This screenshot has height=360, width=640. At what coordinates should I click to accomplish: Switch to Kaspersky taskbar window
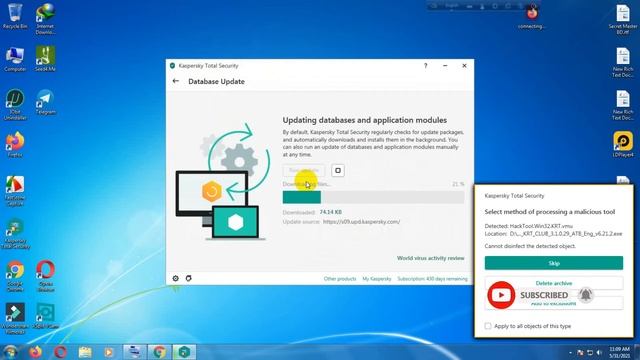184,352
